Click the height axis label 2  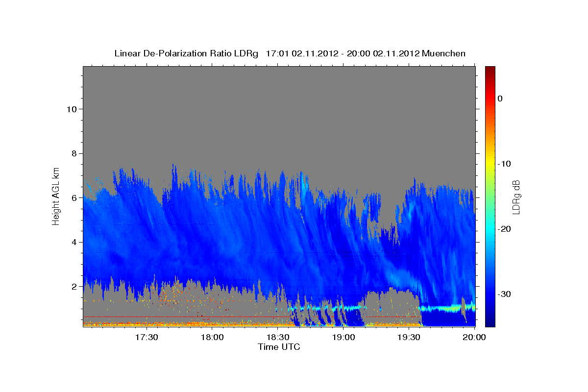pyautogui.click(x=74, y=286)
